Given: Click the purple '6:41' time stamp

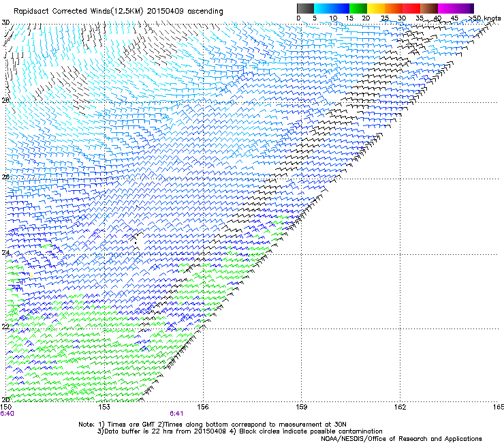Looking at the screenshot, I should pyautogui.click(x=176, y=414).
